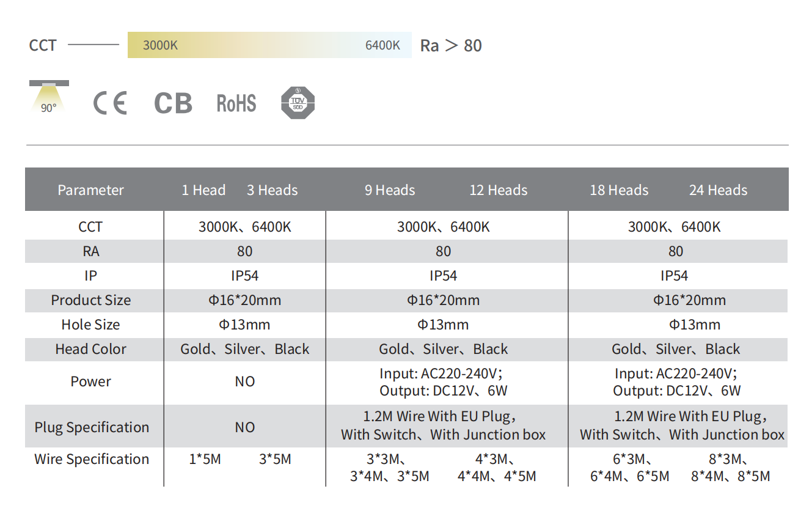The image size is (812, 530).
Task: Click the RoHS compliance logo
Action: [x=236, y=103]
